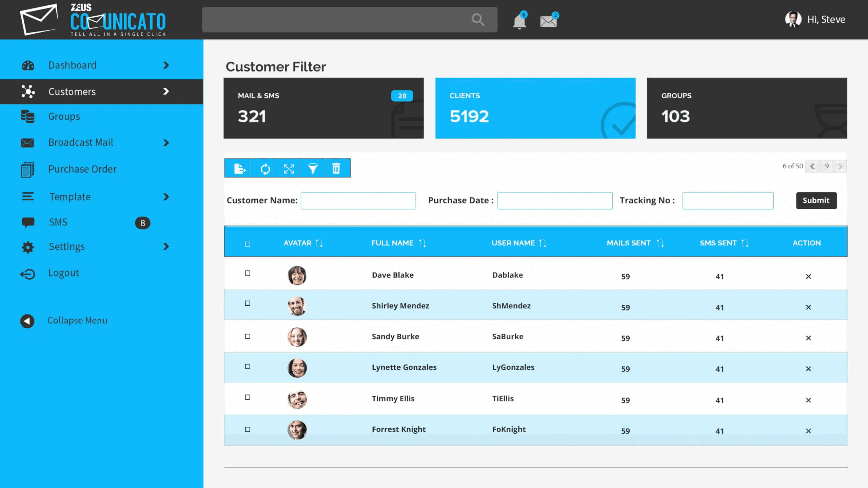The width and height of the screenshot is (868, 488).
Task: Click the expand fullscreen arrows icon
Action: tap(289, 168)
